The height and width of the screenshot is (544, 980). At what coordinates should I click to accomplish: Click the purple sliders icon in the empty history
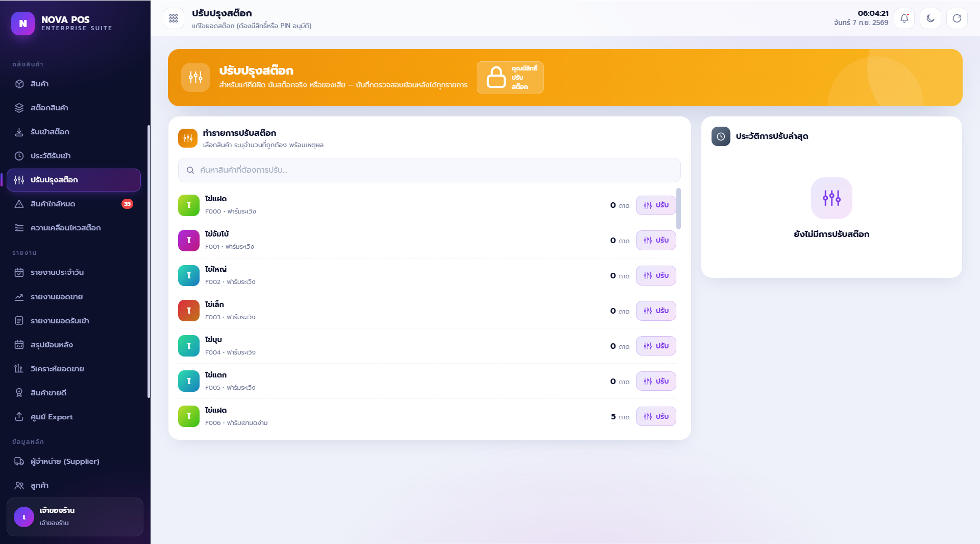pos(831,198)
